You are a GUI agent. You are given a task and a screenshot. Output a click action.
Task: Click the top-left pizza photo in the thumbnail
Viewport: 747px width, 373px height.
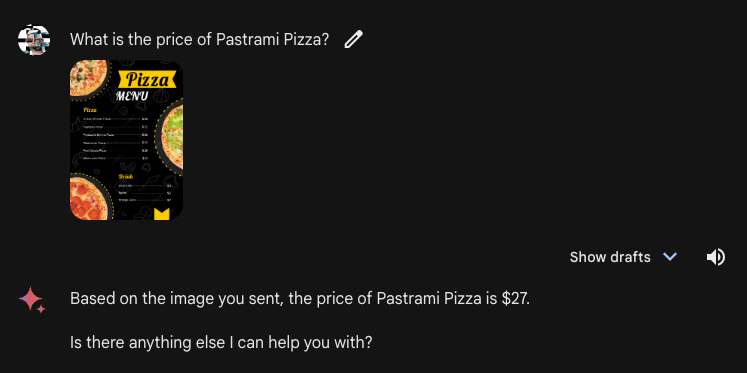pyautogui.click(x=89, y=77)
